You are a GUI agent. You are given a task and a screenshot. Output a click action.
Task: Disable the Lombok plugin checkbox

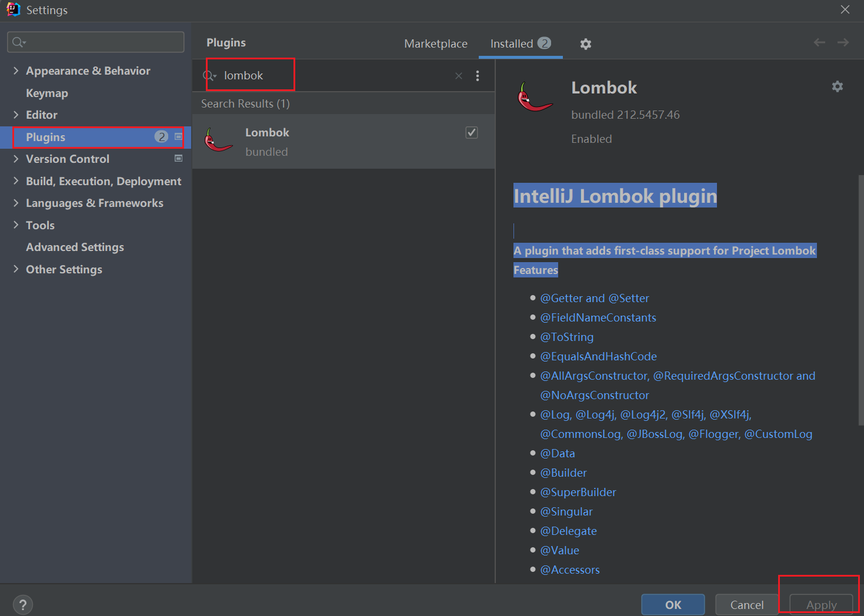pyautogui.click(x=472, y=132)
